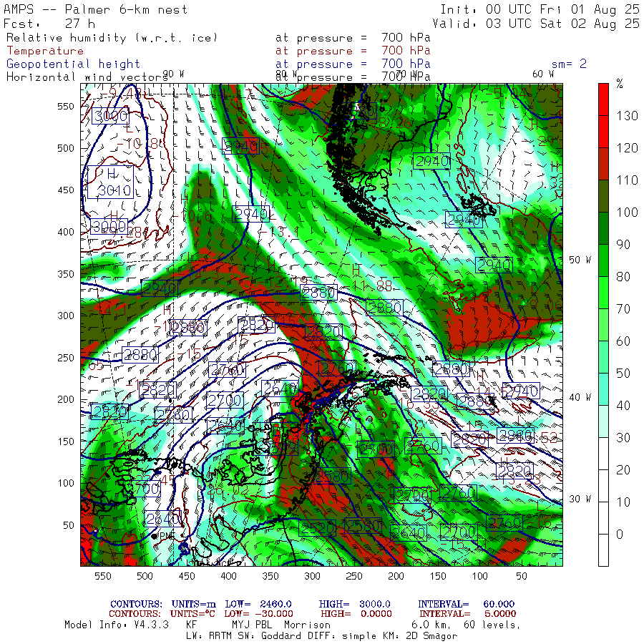Click the 'INTERVAL= 60.000' blue contour info
This screenshot has height=644, width=644.
[x=466, y=604]
